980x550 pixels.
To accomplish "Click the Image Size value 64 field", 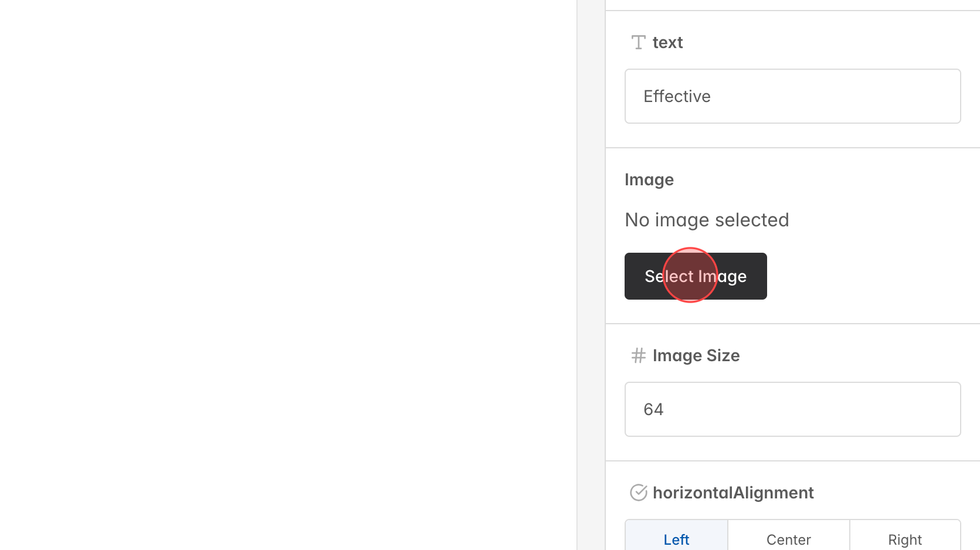I will [792, 409].
